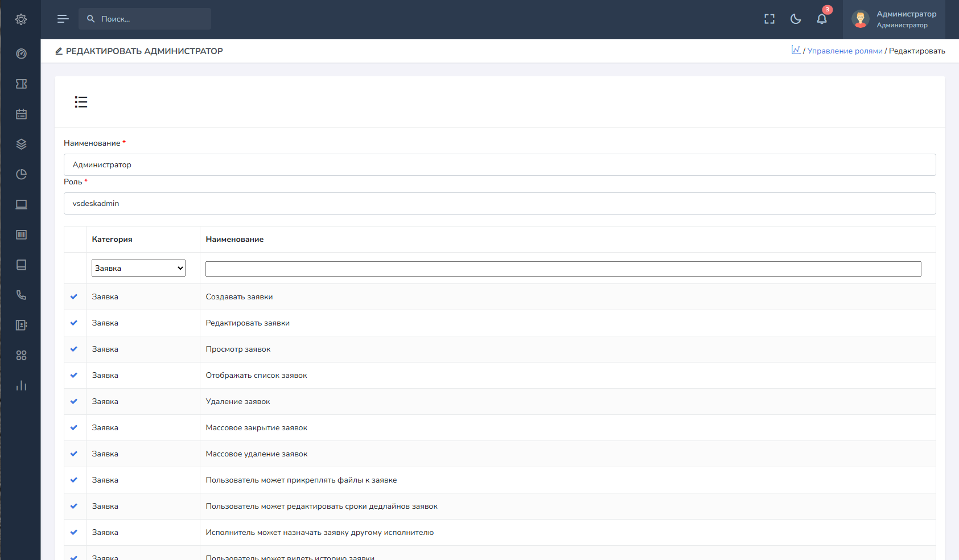The width and height of the screenshot is (959, 560).
Task: Collapse sidebar with the hamburger menu icon
Action: (63, 19)
